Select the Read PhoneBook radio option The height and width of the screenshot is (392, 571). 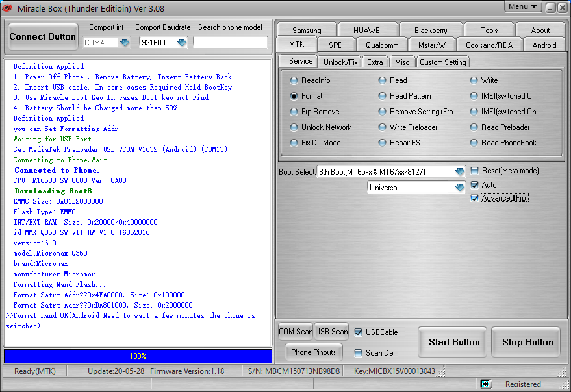click(503, 143)
